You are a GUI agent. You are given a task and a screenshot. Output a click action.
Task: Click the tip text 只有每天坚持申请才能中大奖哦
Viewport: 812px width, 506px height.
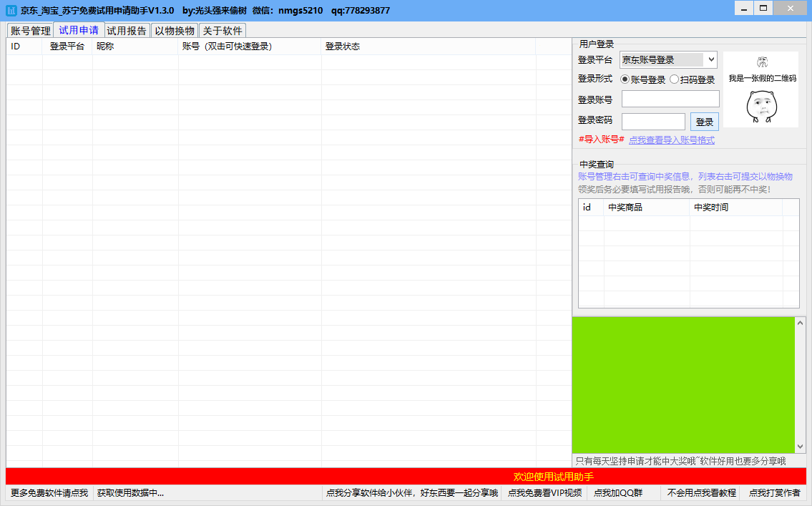[680, 461]
